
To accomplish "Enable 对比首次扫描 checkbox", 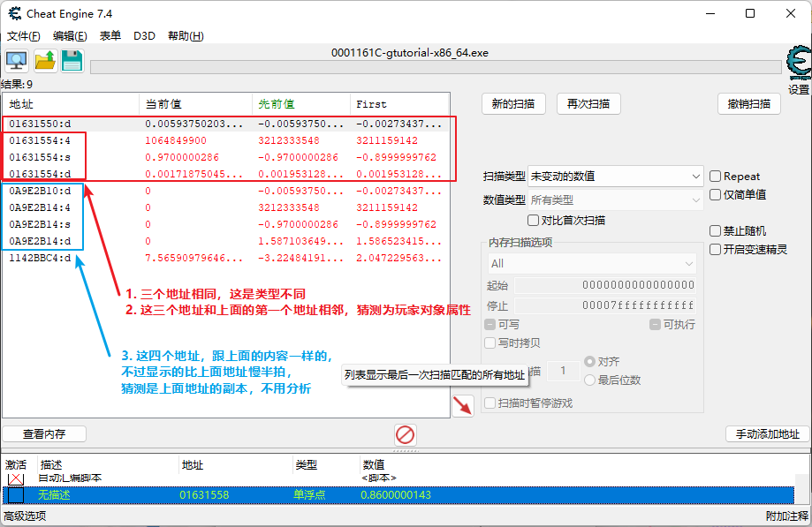I will (x=533, y=221).
